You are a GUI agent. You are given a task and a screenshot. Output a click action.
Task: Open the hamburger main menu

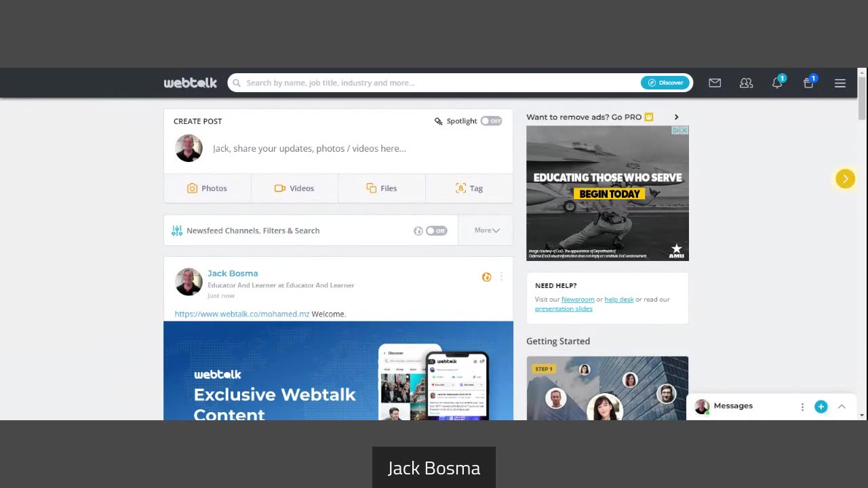[x=840, y=83]
